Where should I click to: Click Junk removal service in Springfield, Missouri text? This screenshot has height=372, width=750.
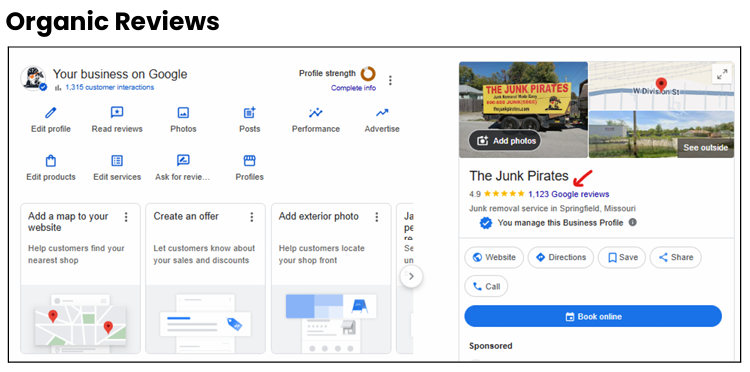pyautogui.click(x=552, y=208)
